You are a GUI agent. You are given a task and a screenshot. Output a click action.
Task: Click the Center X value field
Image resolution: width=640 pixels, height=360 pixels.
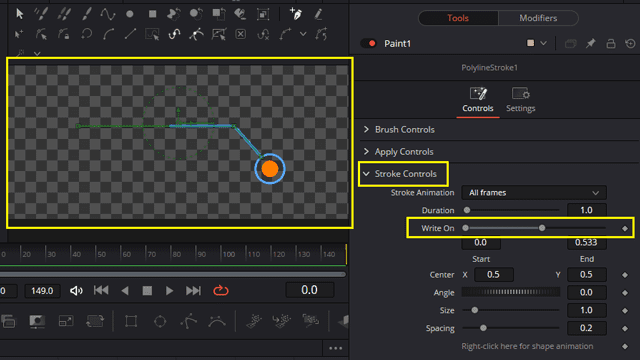coord(493,275)
